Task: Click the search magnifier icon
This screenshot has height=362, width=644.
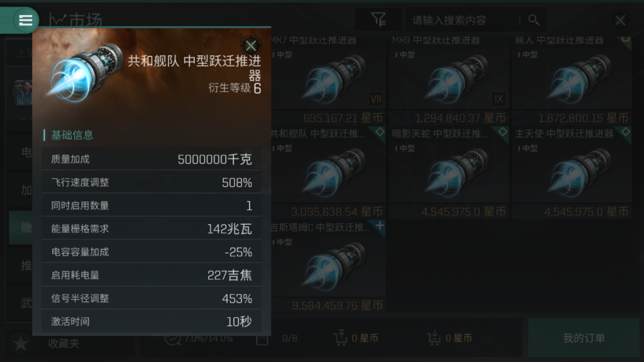Action: 533,20
